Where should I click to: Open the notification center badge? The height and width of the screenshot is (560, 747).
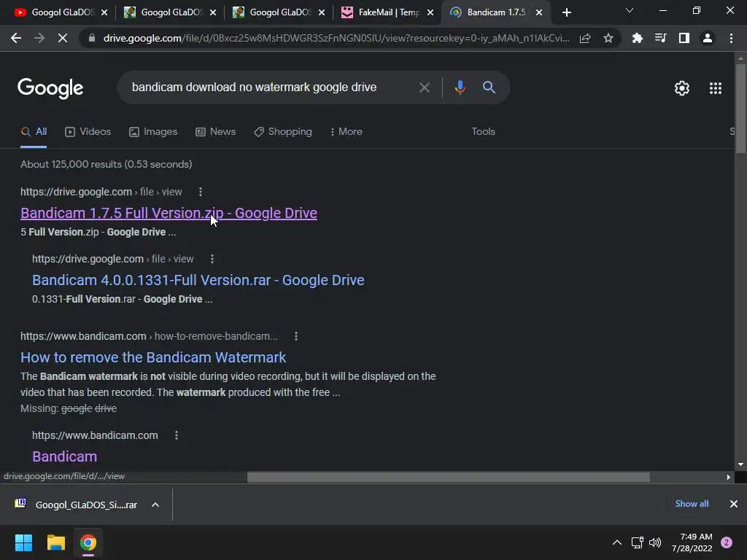click(x=727, y=542)
